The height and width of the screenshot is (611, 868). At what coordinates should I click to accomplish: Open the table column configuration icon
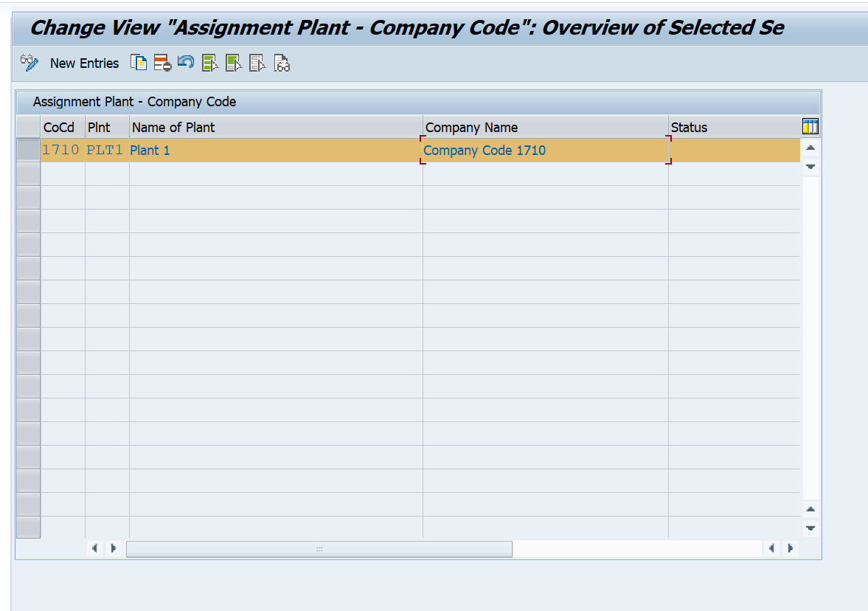pos(810,127)
